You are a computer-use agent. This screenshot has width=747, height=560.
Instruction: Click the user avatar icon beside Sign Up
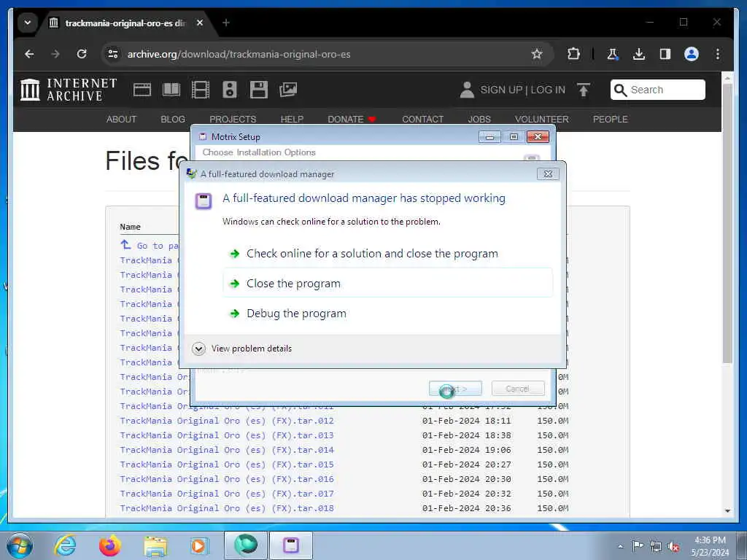(467, 90)
